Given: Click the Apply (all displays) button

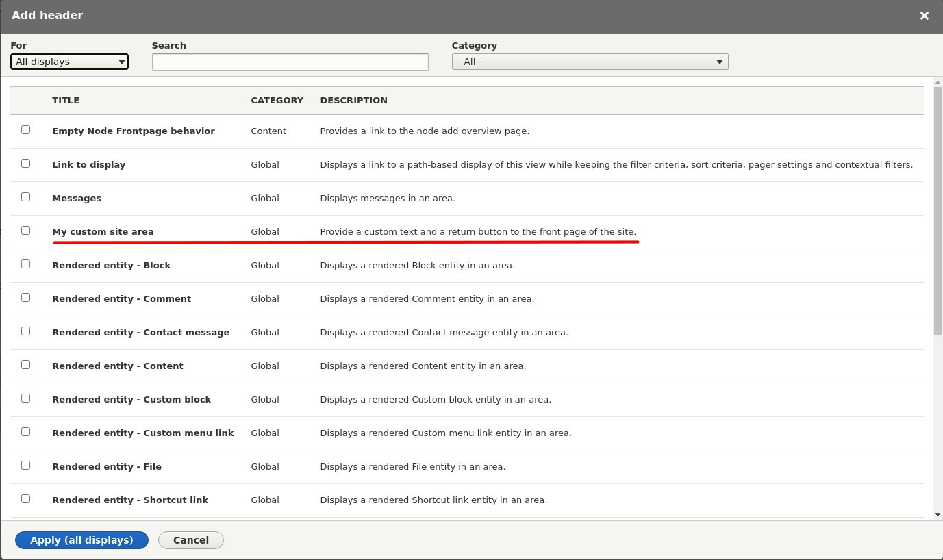Looking at the screenshot, I should [x=81, y=540].
